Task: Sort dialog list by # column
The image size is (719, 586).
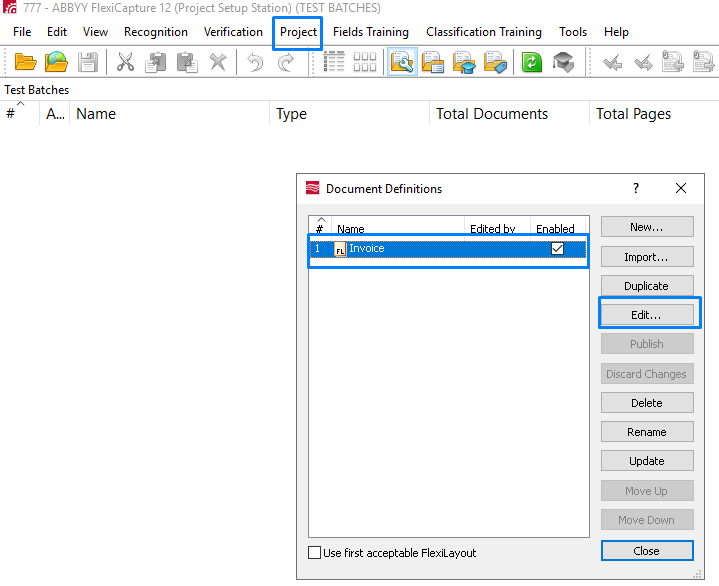Action: coord(320,228)
